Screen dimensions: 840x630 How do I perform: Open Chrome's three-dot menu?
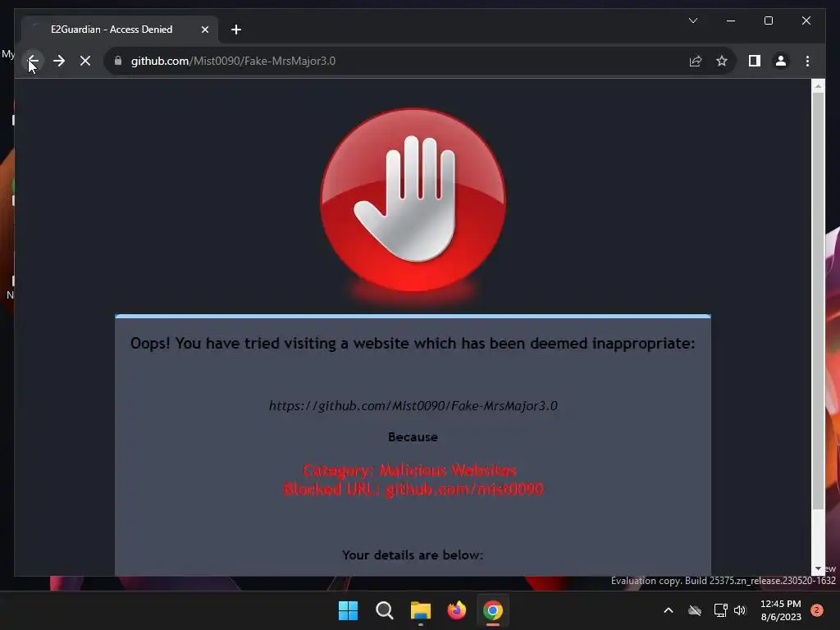click(x=807, y=61)
